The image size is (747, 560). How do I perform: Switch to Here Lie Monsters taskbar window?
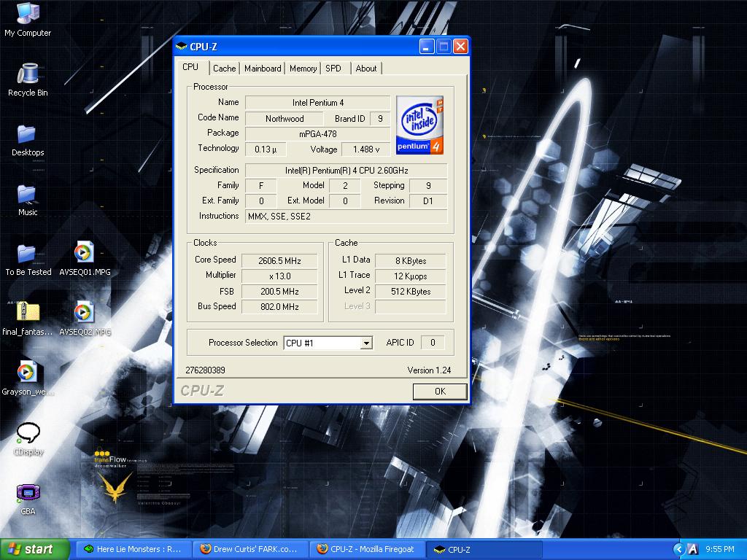[133, 549]
